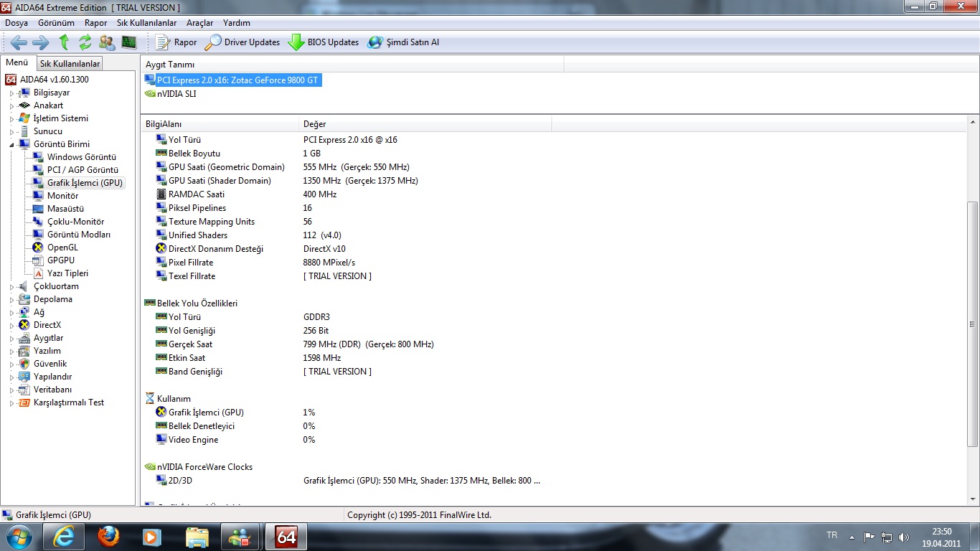This screenshot has width=980, height=551.
Task: Click the Aygıt Tanımı column header
Action: (352, 65)
